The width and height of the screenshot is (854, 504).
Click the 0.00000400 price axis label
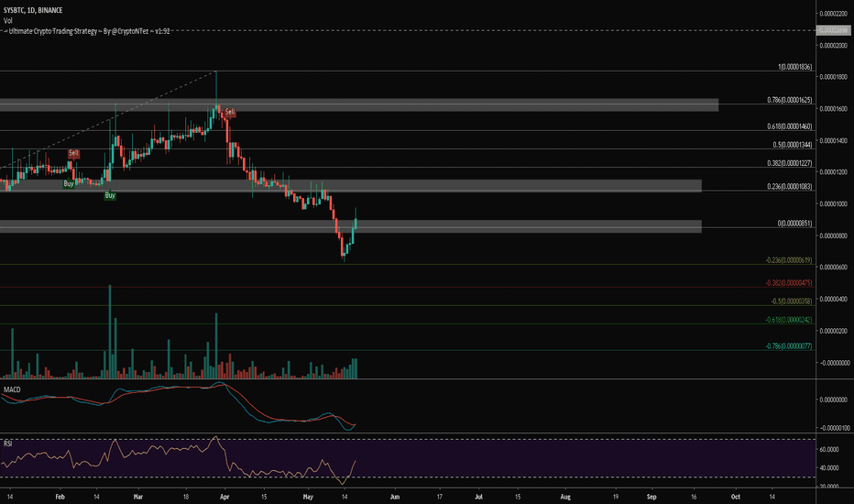834,299
